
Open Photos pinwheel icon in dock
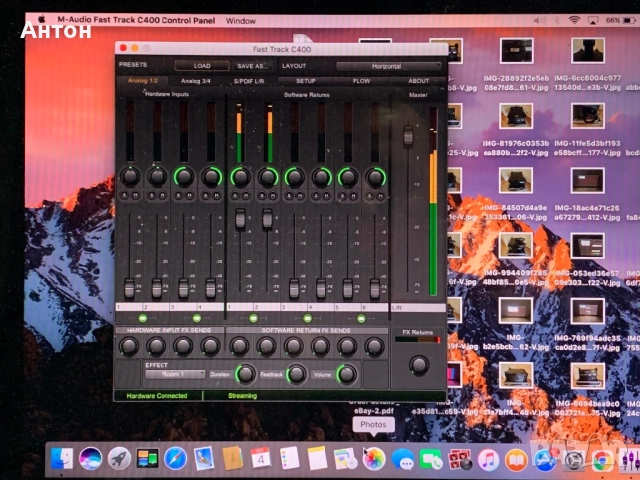(374, 459)
